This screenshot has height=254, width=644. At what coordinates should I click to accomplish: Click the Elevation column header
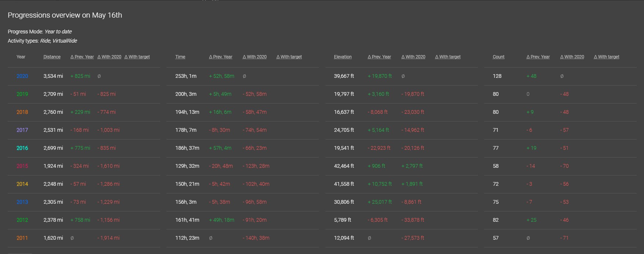(343, 57)
